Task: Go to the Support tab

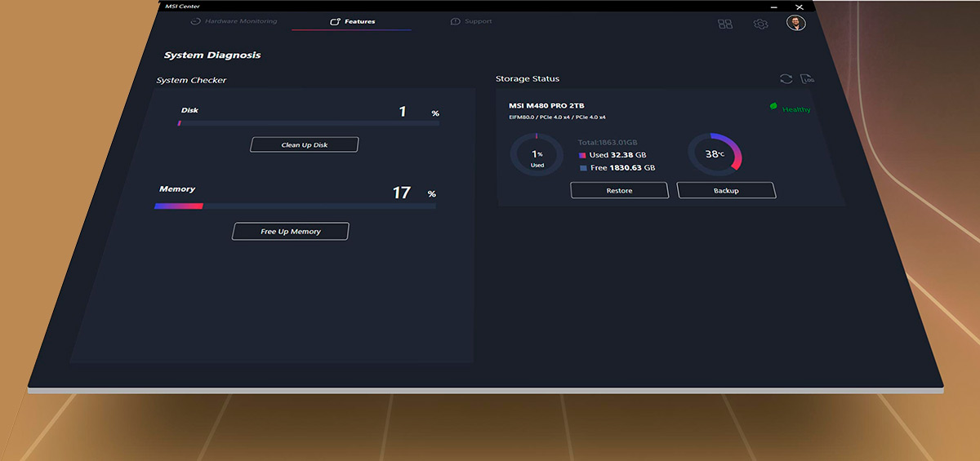Action: click(472, 21)
